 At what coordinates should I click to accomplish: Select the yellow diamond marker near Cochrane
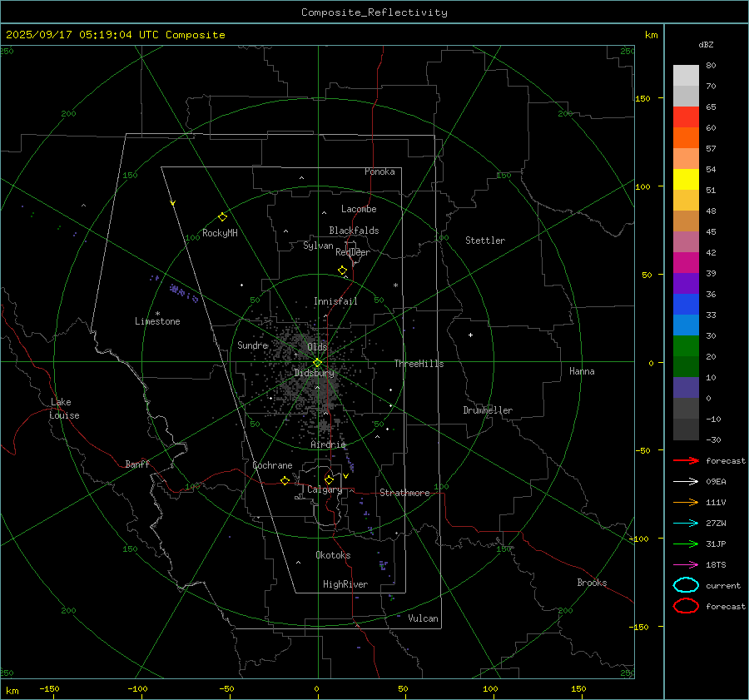(285, 480)
